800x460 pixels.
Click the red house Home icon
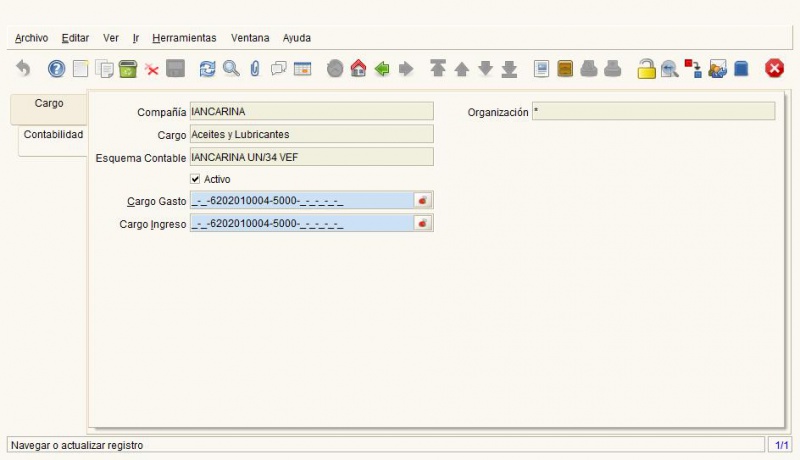(x=358, y=69)
